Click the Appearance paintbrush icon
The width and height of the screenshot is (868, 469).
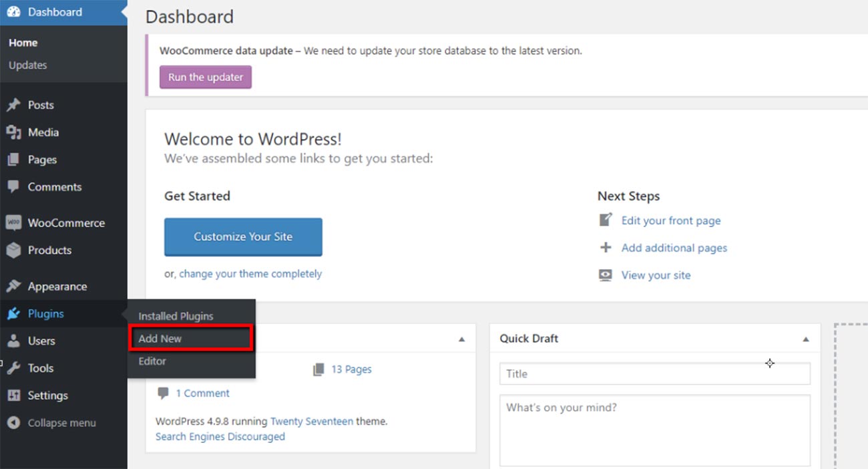click(13, 286)
